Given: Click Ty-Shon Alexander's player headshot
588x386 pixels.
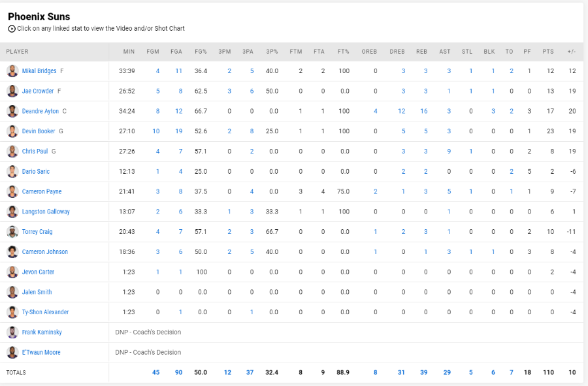Looking at the screenshot, I should click(x=12, y=312).
